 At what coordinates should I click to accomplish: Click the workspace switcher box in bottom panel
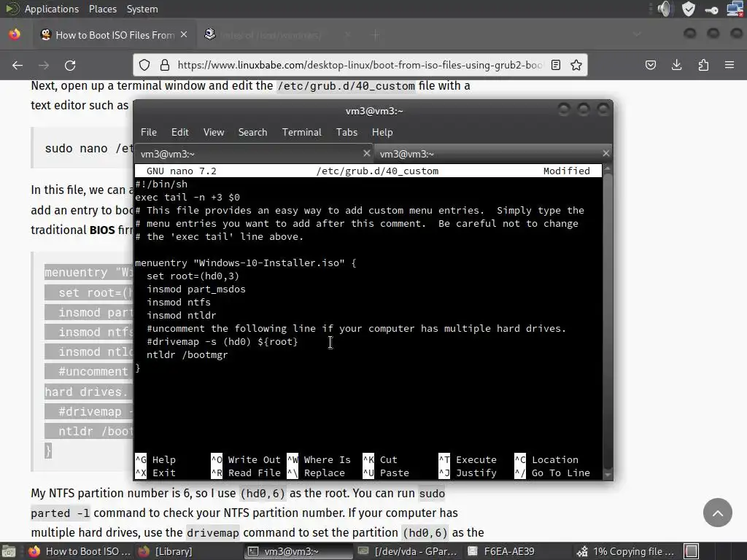click(692, 551)
